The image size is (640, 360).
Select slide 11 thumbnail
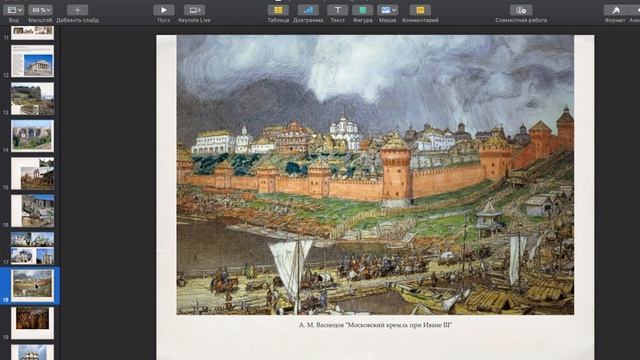[33, 32]
